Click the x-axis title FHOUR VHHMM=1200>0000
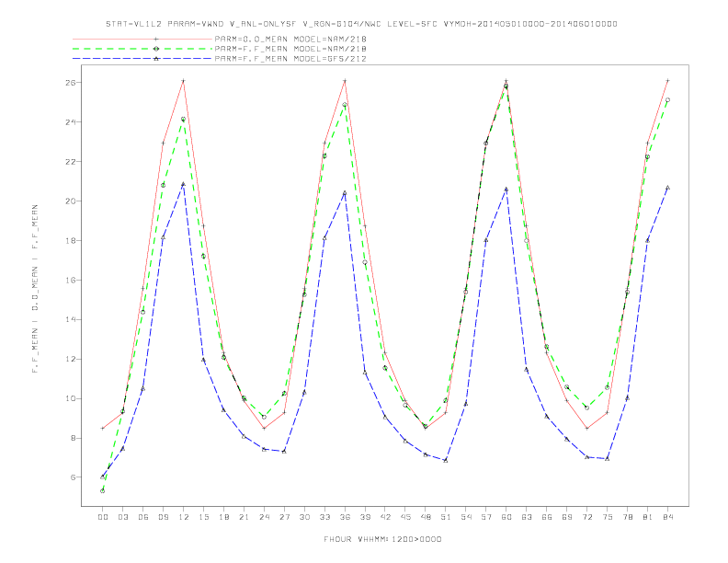 pyautogui.click(x=382, y=539)
